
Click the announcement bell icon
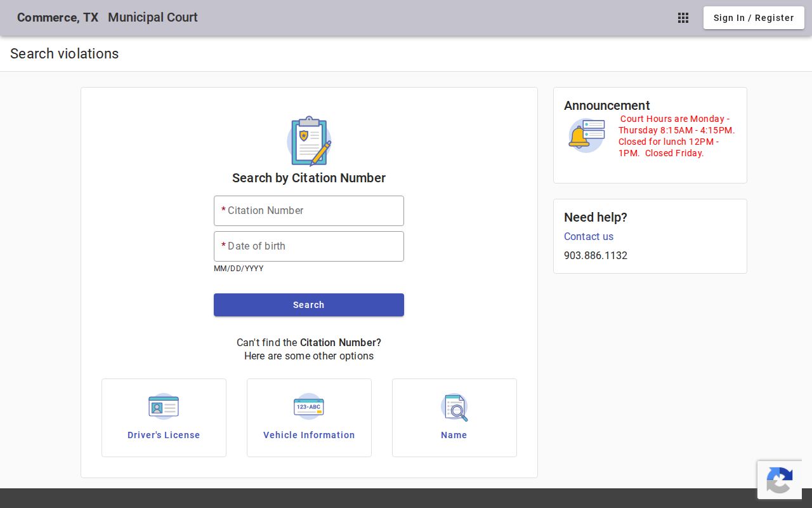pyautogui.click(x=587, y=135)
